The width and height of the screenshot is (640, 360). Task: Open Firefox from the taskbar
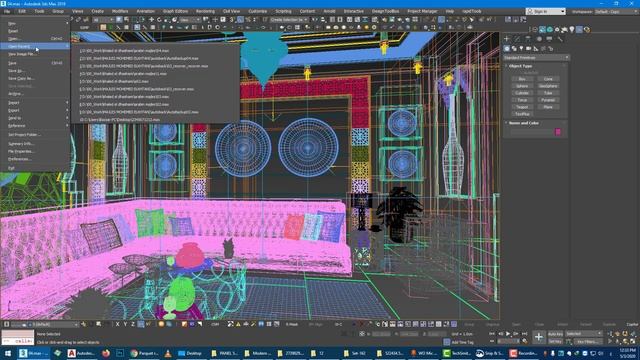pyautogui.click(x=106, y=353)
